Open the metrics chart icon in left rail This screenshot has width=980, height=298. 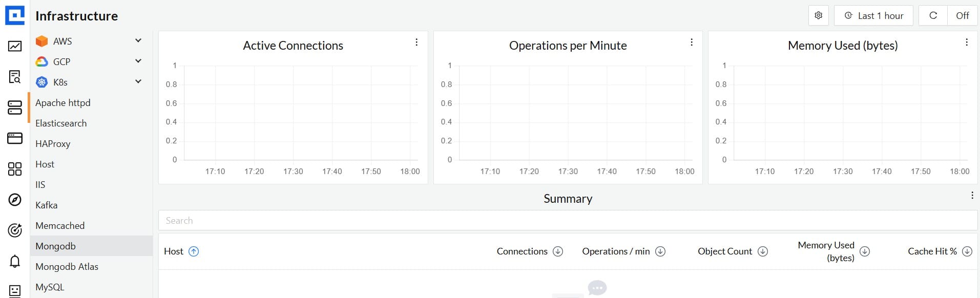[x=15, y=46]
